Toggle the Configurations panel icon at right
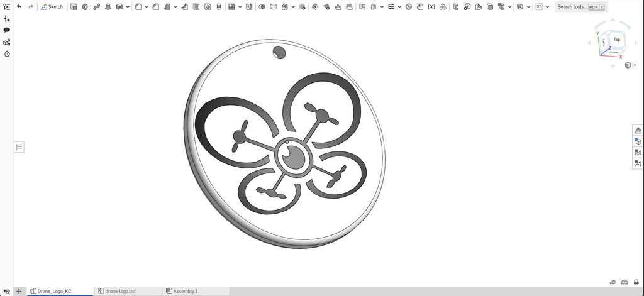Image resolution: width=644 pixels, height=296 pixels. tap(638, 141)
